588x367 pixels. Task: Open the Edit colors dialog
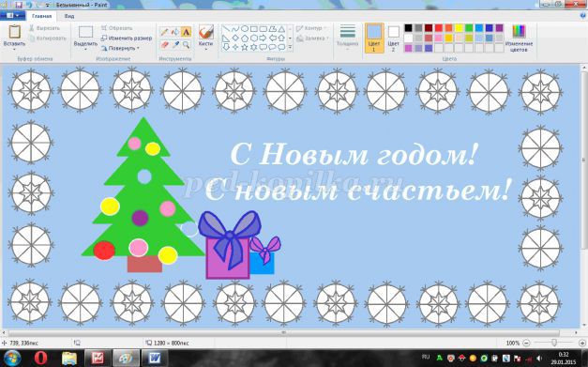[x=519, y=38]
